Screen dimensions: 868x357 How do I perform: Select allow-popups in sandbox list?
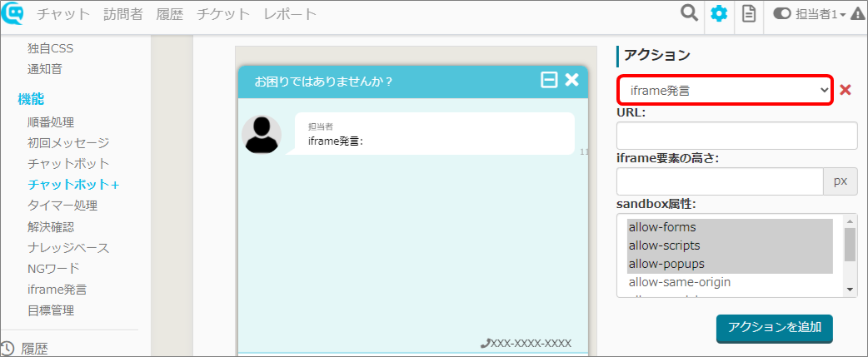coord(730,264)
